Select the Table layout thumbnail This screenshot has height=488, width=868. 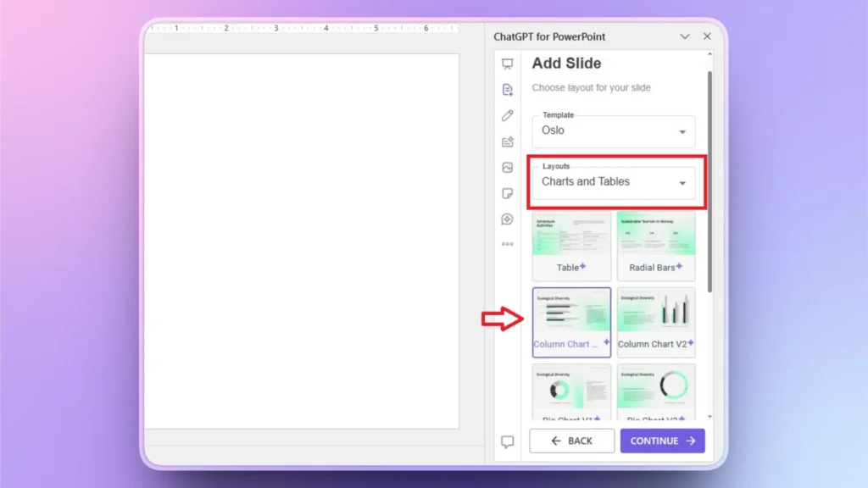pos(570,246)
